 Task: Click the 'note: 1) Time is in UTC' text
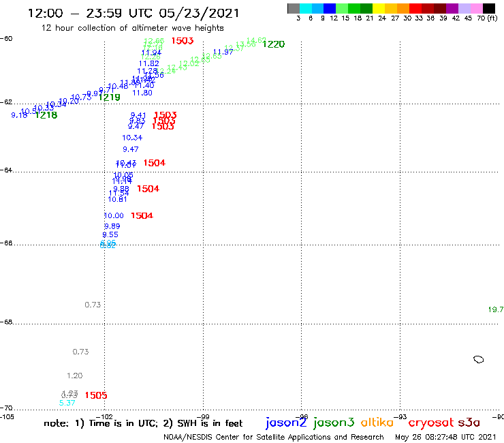(101, 423)
